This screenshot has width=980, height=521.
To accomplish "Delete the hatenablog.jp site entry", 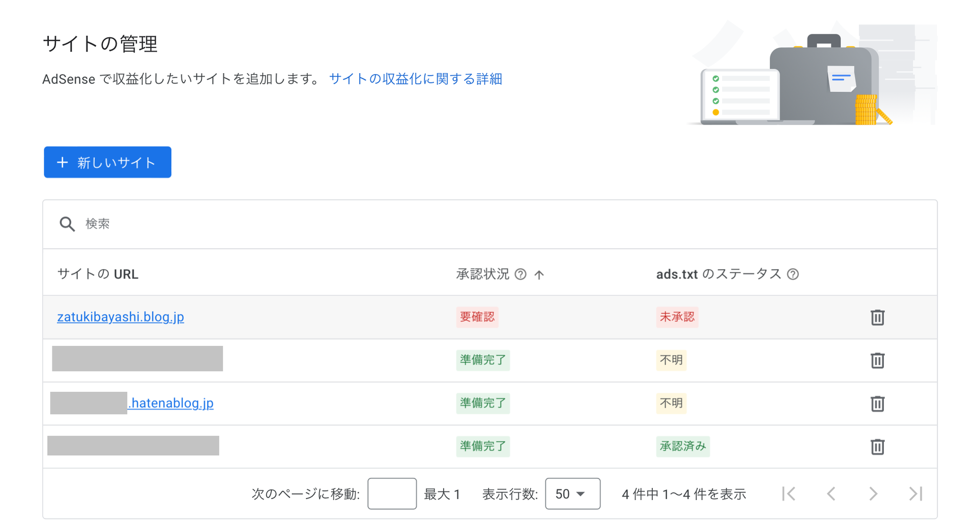I will [x=877, y=403].
